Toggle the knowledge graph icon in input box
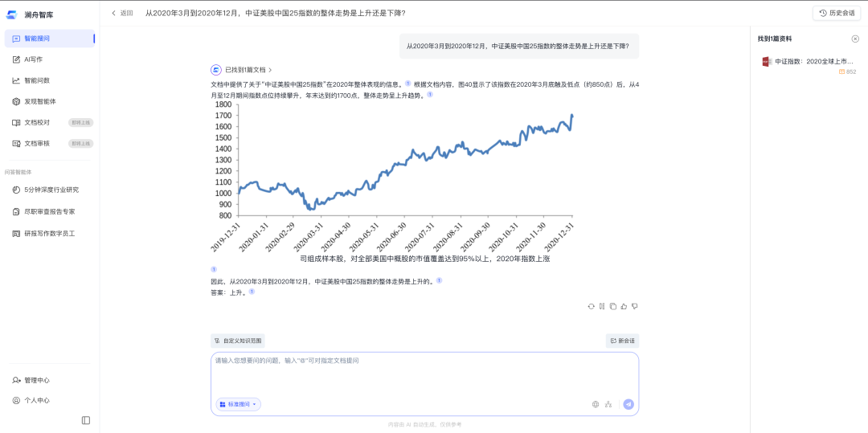The height and width of the screenshot is (433, 868). point(608,404)
